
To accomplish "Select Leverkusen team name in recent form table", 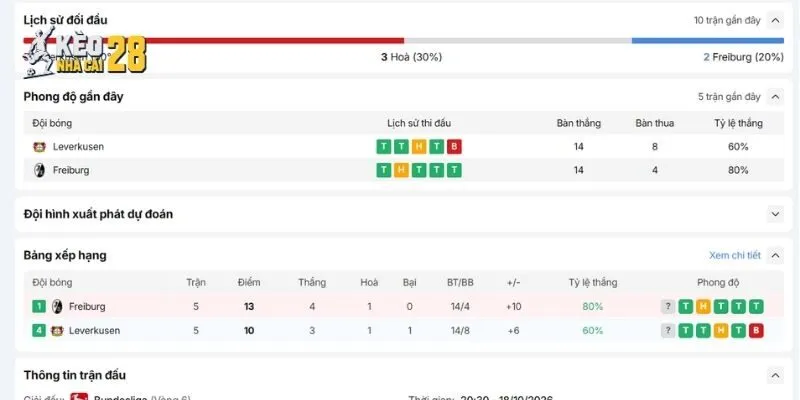I will click(x=78, y=147).
